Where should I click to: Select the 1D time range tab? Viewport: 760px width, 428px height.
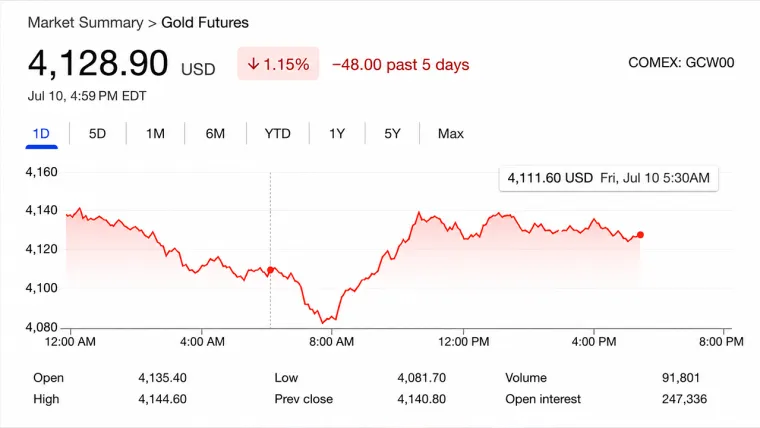41,134
